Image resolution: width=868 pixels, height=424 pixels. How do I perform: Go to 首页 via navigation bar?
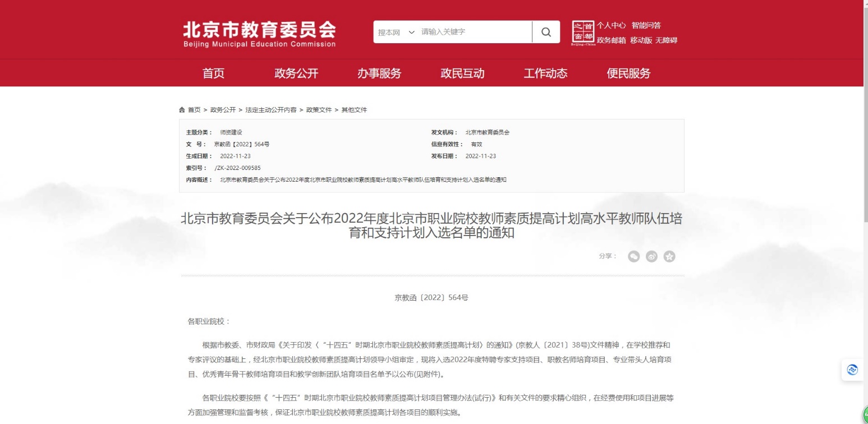point(213,73)
